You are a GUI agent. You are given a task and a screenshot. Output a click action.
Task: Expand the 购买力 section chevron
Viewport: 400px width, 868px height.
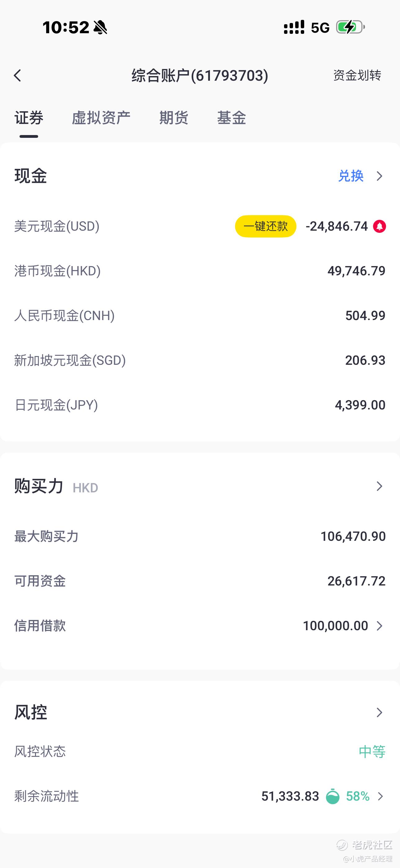pos(379,486)
